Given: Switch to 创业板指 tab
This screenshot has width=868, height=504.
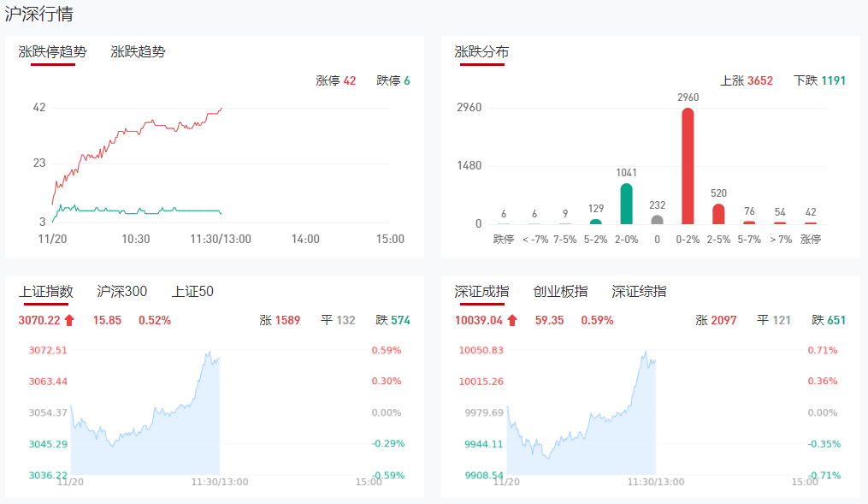Looking at the screenshot, I should [x=560, y=292].
